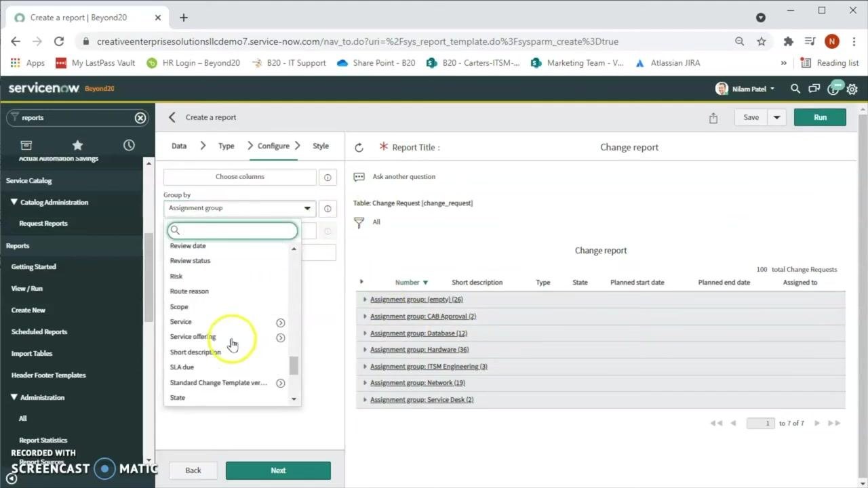Open ServiceNow settings gear

tap(852, 89)
